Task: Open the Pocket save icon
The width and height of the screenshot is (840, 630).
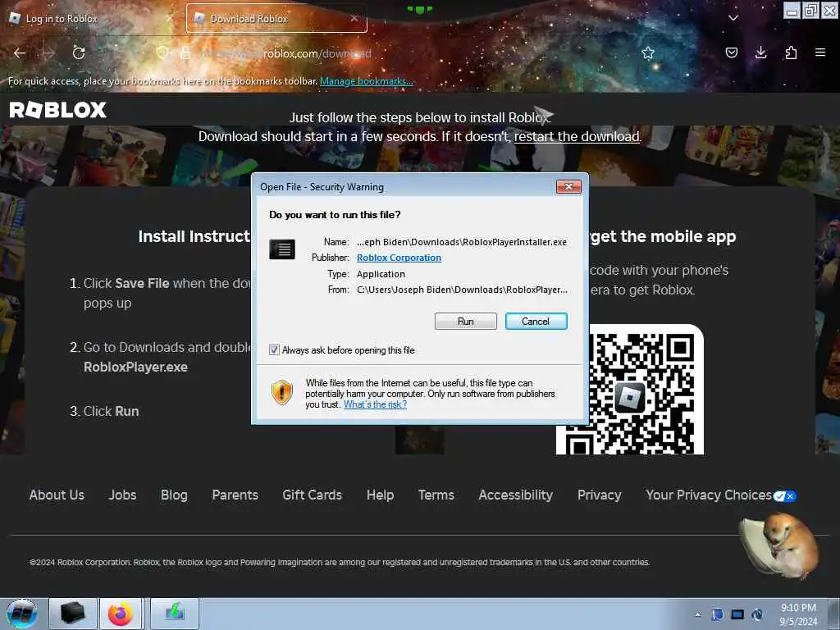Action: pyautogui.click(x=732, y=52)
